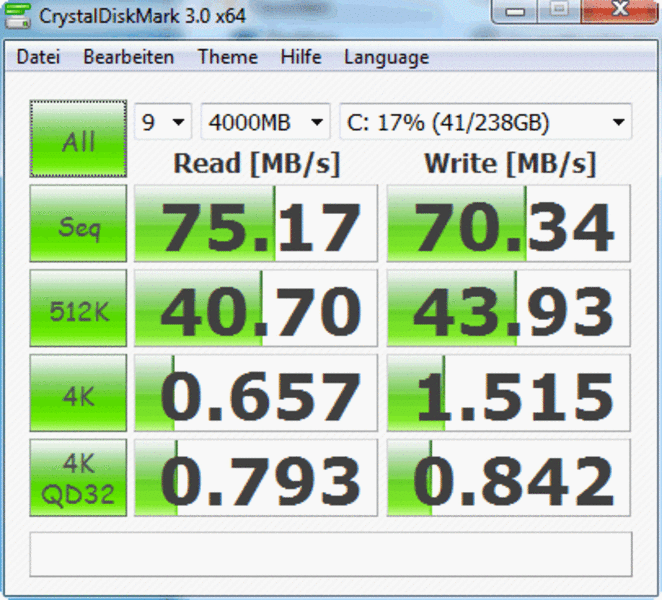Run the 512K benchmark
Viewport: 662px width, 600px height.
(x=78, y=308)
